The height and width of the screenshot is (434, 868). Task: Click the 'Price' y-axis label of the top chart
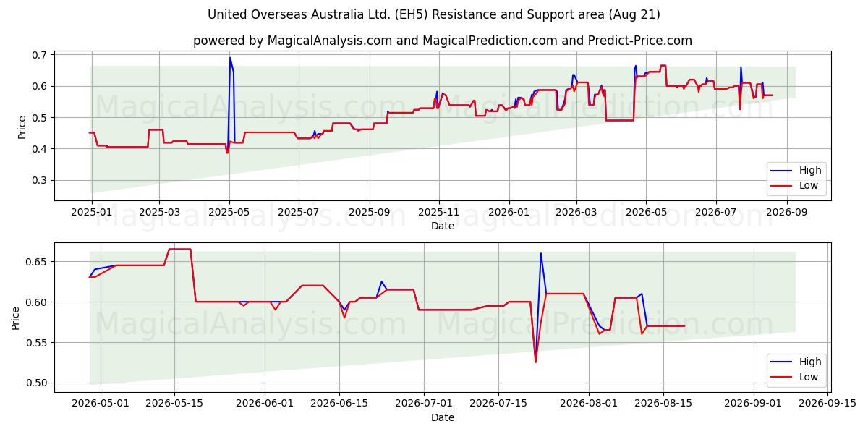22,126
